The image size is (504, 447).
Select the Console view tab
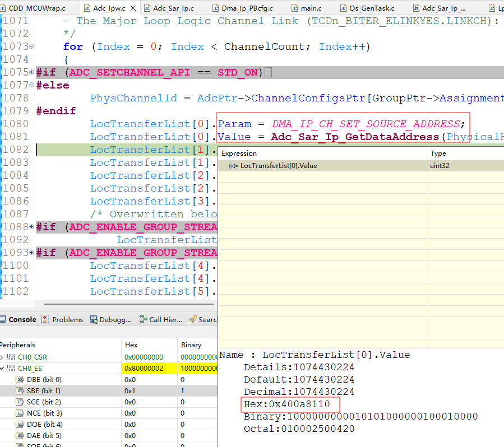[x=19, y=319]
